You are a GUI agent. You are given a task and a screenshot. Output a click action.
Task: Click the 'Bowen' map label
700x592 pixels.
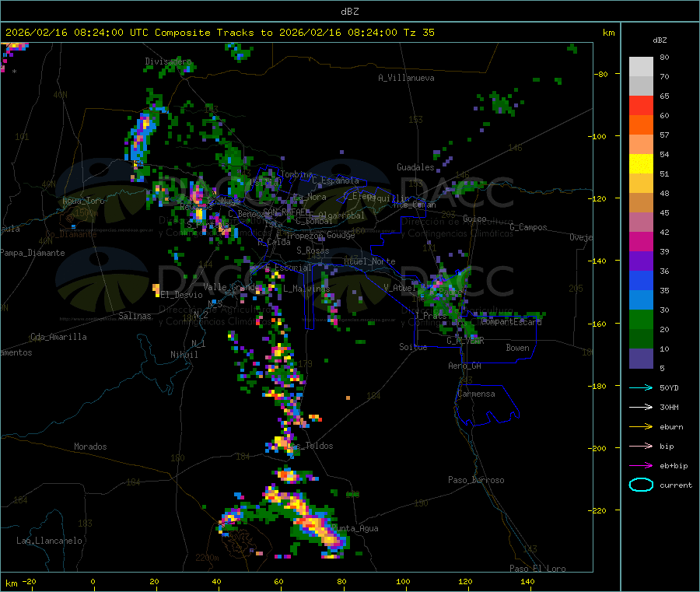click(518, 347)
